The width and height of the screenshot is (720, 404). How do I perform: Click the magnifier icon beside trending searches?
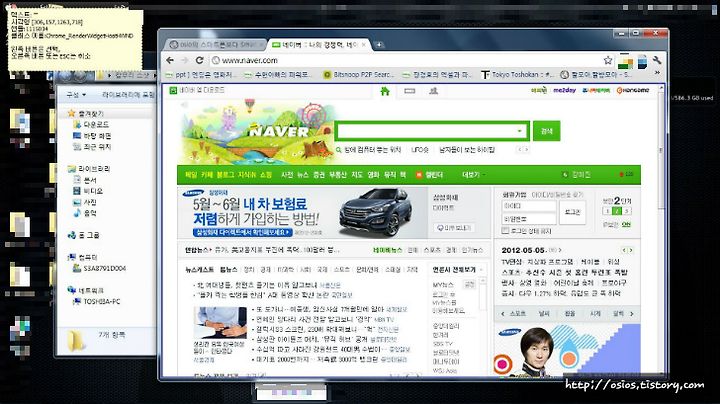[339, 150]
